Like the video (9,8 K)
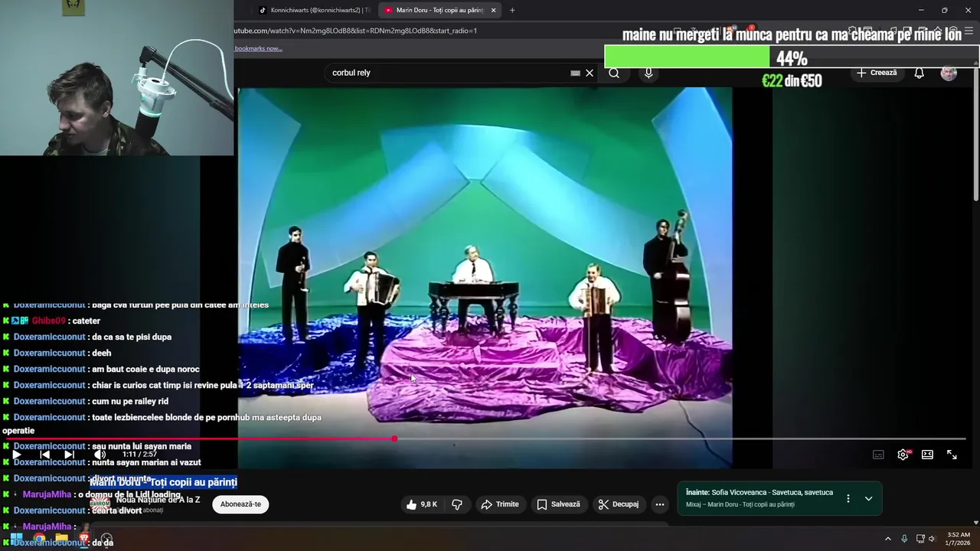Screen dimensions: 980x551 click(x=421, y=504)
